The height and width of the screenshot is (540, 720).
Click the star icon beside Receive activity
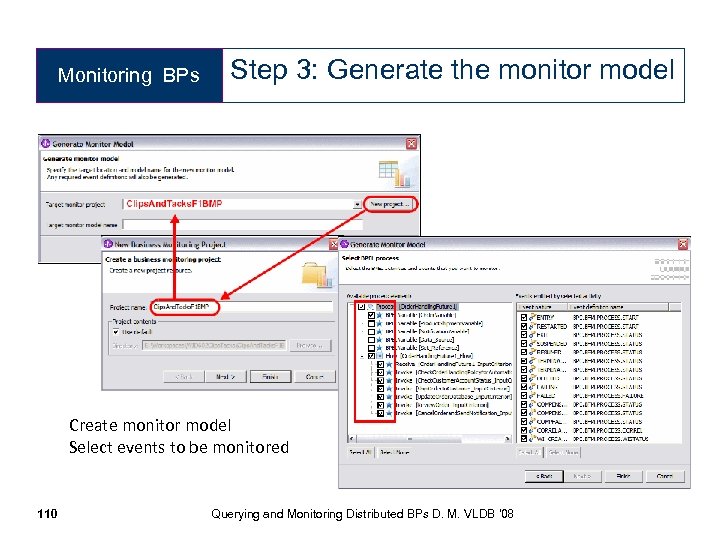coord(389,364)
